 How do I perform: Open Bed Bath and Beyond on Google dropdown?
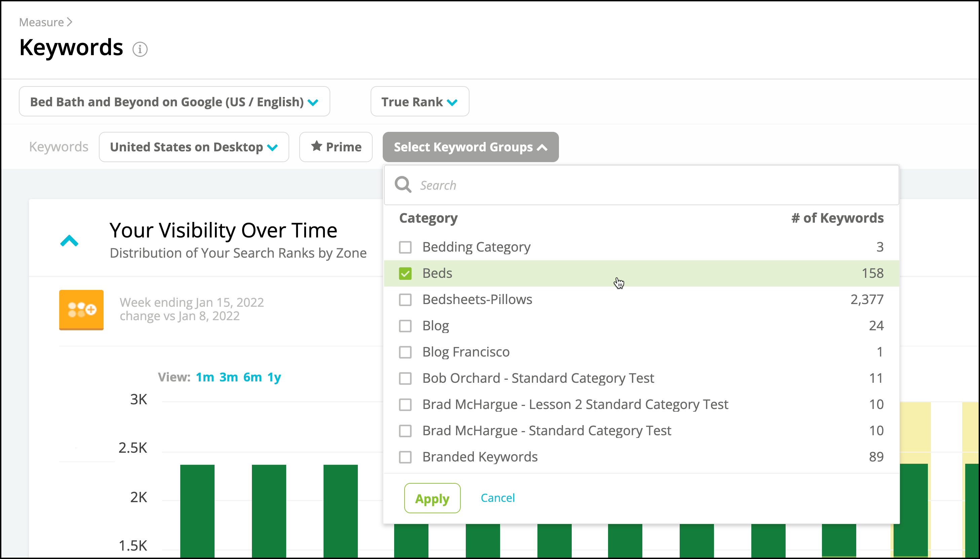pos(174,102)
